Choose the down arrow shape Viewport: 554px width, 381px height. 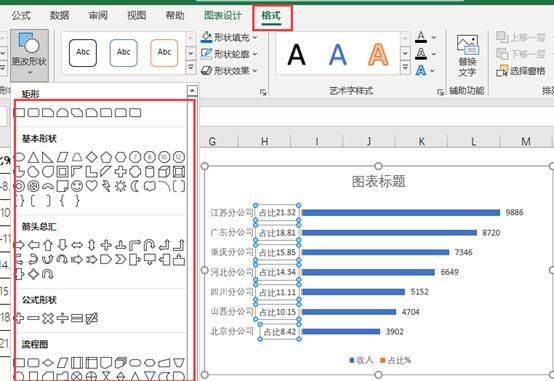click(63, 245)
